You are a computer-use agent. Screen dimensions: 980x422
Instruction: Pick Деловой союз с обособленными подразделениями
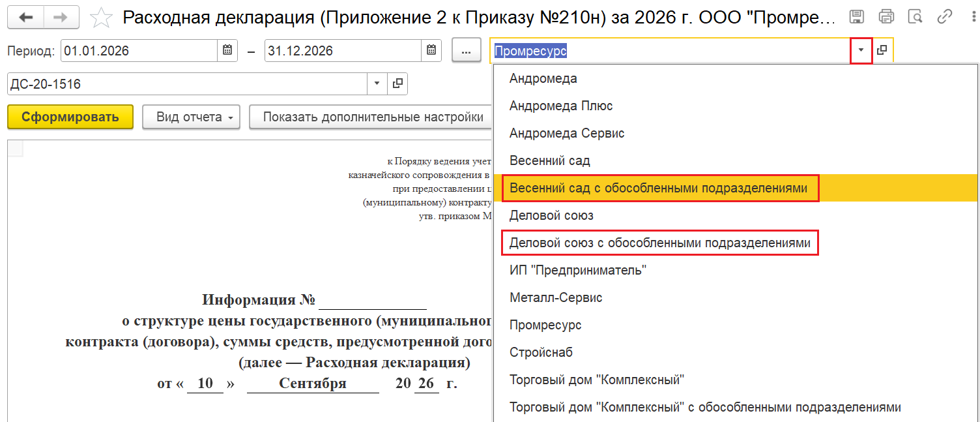click(734, 243)
